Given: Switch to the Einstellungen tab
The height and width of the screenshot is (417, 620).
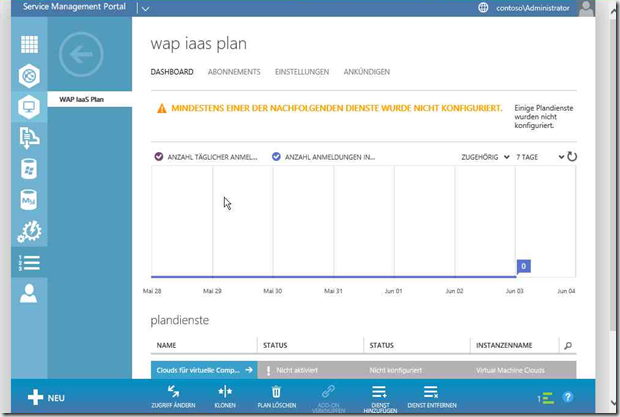Looking at the screenshot, I should (302, 72).
